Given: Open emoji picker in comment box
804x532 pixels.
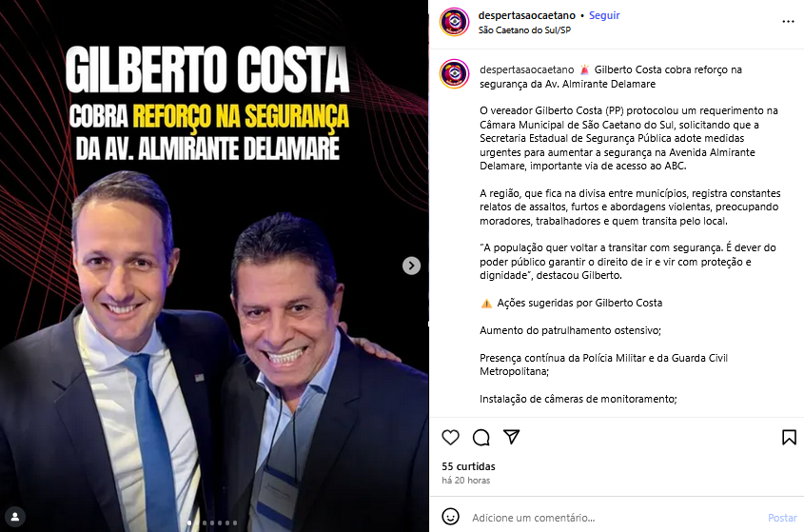Looking at the screenshot, I should 450,517.
